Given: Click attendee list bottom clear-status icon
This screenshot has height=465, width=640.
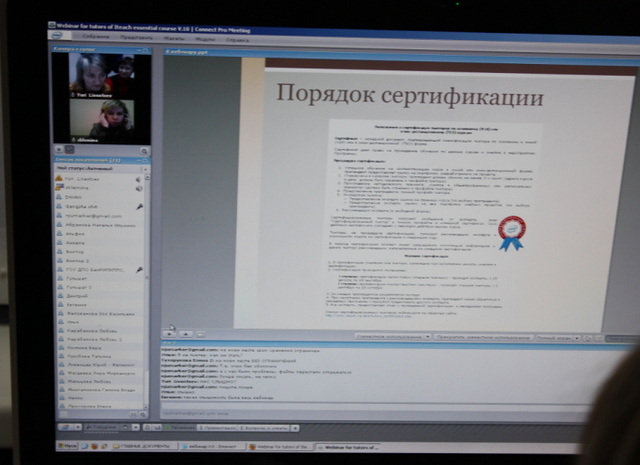Looking at the screenshot, I should point(133,414).
